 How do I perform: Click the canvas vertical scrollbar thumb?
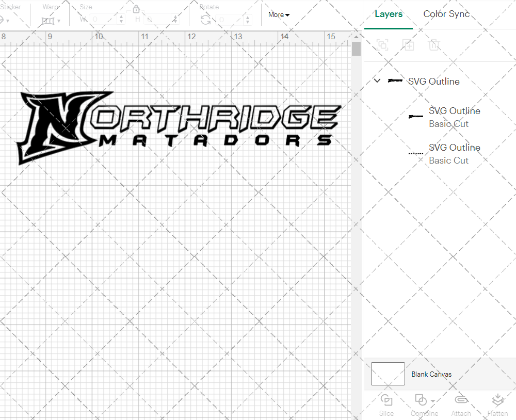click(357, 49)
